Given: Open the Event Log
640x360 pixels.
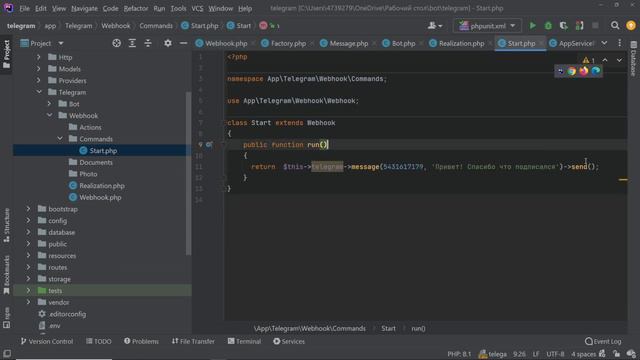Looking at the screenshot, I should [x=603, y=341].
